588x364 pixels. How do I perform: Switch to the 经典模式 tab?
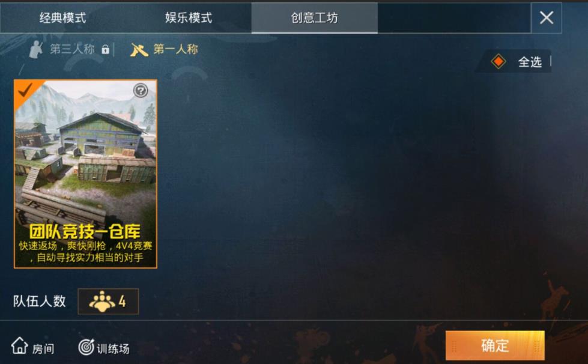point(62,17)
